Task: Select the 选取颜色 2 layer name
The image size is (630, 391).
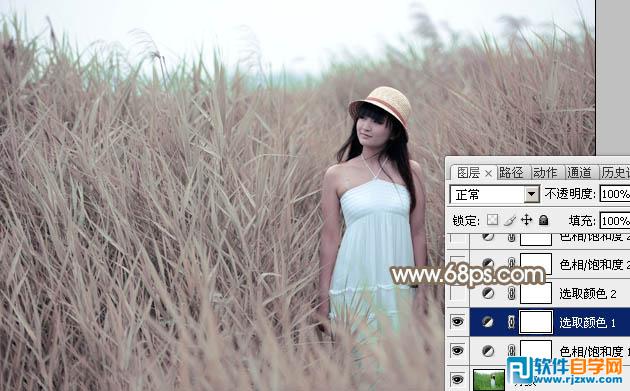Action: coord(587,294)
